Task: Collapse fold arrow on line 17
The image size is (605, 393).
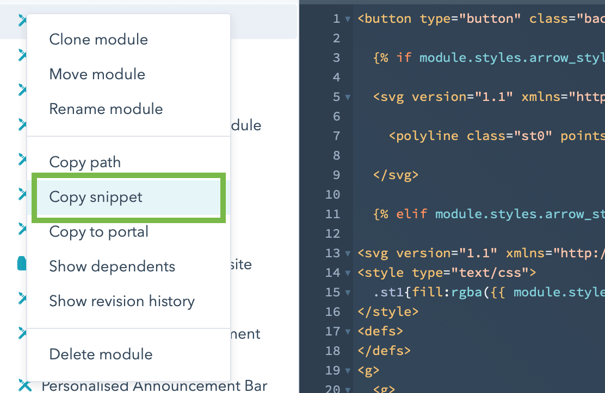Action: point(348,332)
